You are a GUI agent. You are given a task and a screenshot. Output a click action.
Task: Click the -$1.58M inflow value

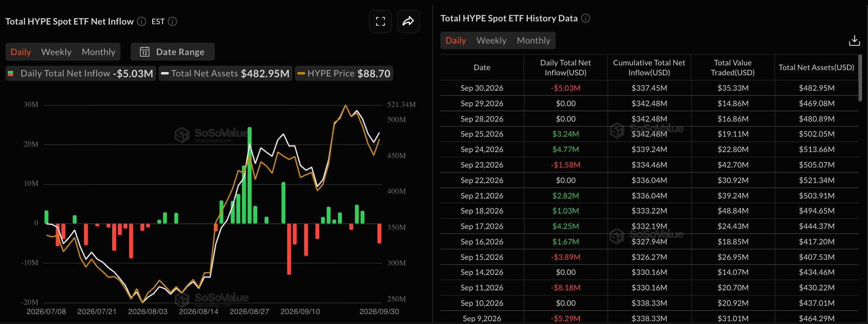coord(566,165)
